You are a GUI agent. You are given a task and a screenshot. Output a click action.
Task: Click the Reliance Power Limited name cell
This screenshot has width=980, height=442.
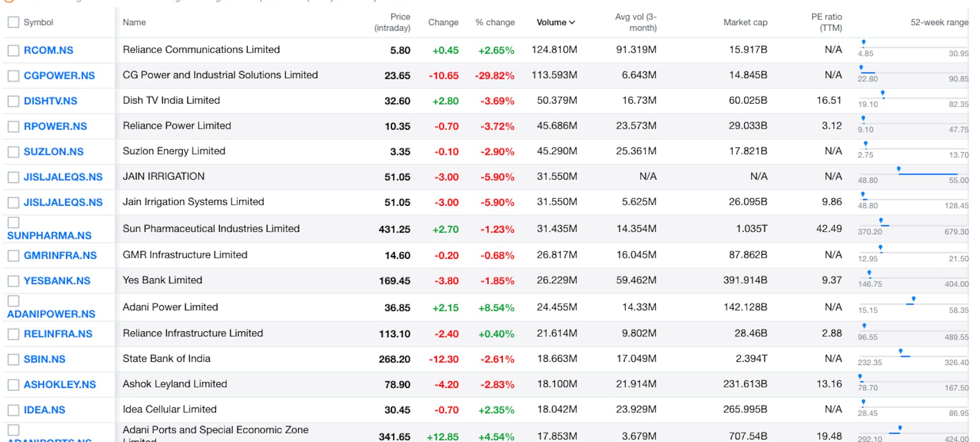click(177, 126)
